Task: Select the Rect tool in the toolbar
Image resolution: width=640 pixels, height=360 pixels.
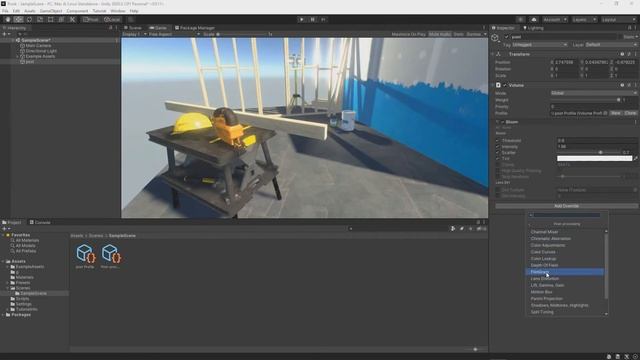Action: (x=51, y=19)
